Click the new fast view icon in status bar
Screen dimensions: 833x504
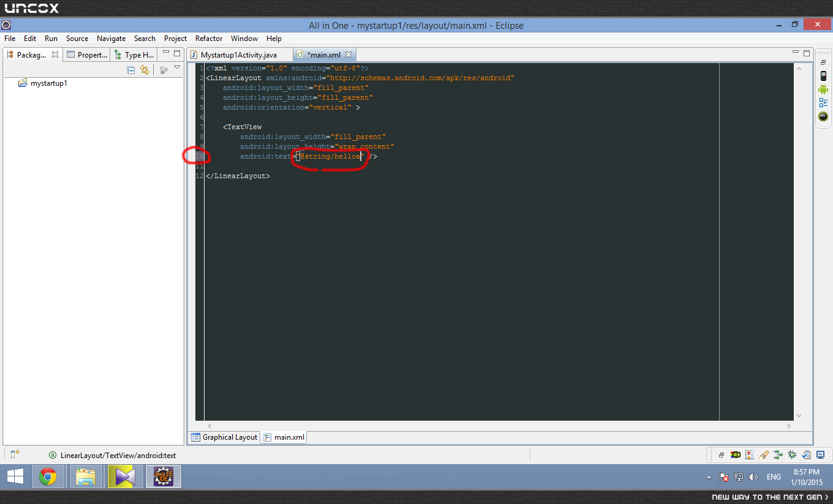coord(15,454)
